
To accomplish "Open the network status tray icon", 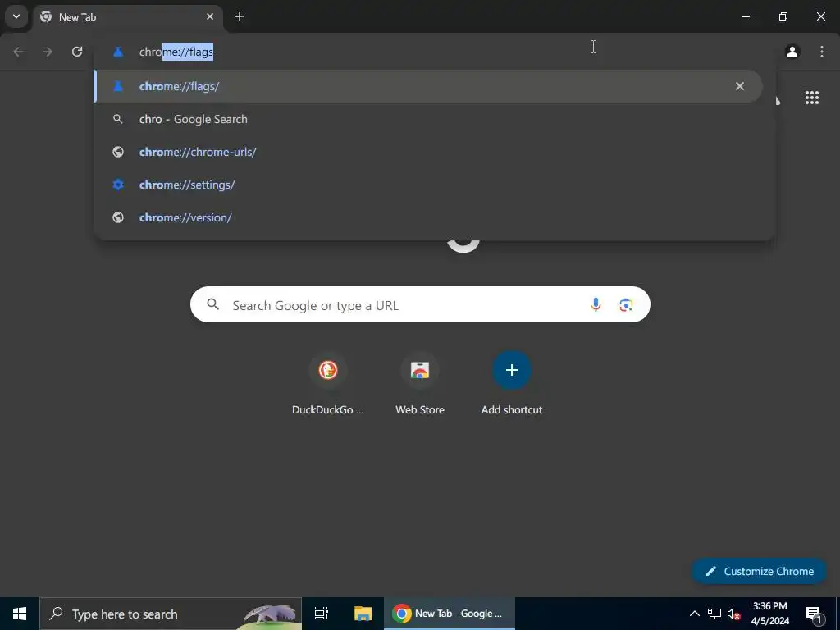I will point(714,614).
